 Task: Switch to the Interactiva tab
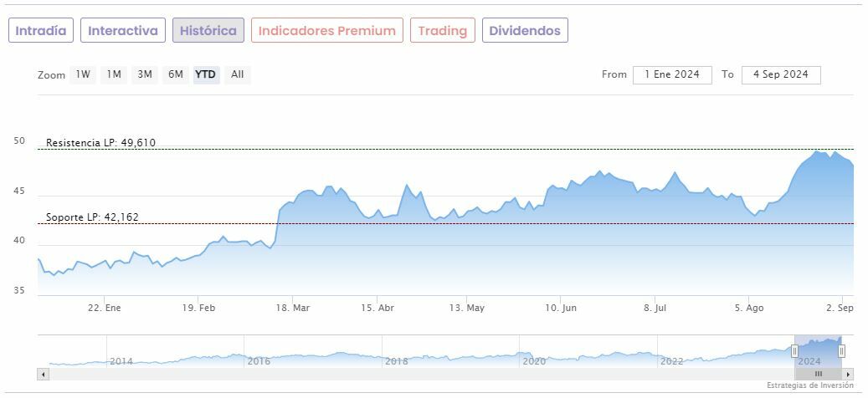click(123, 31)
